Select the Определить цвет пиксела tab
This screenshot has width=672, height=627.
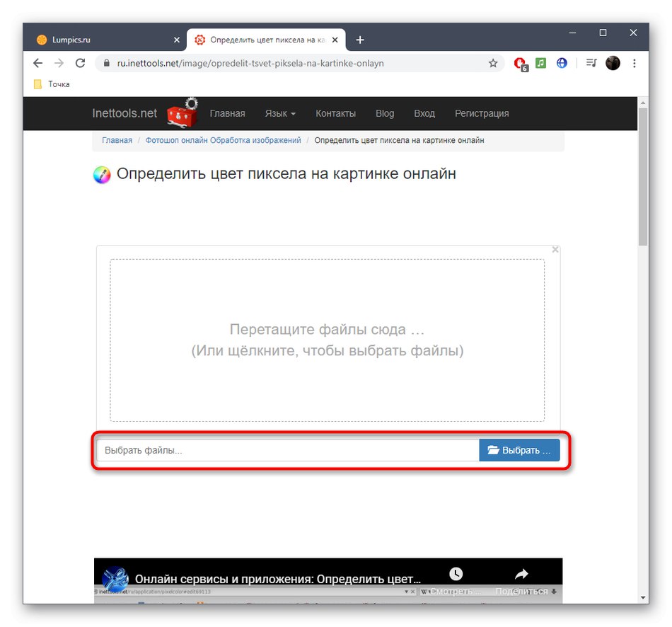(x=266, y=40)
